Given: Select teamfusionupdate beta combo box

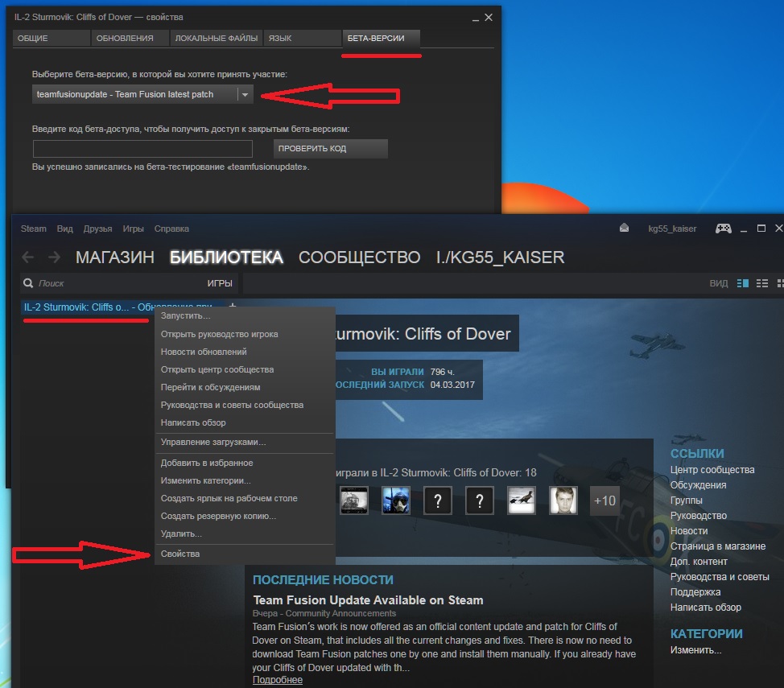Looking at the screenshot, I should click(x=142, y=94).
